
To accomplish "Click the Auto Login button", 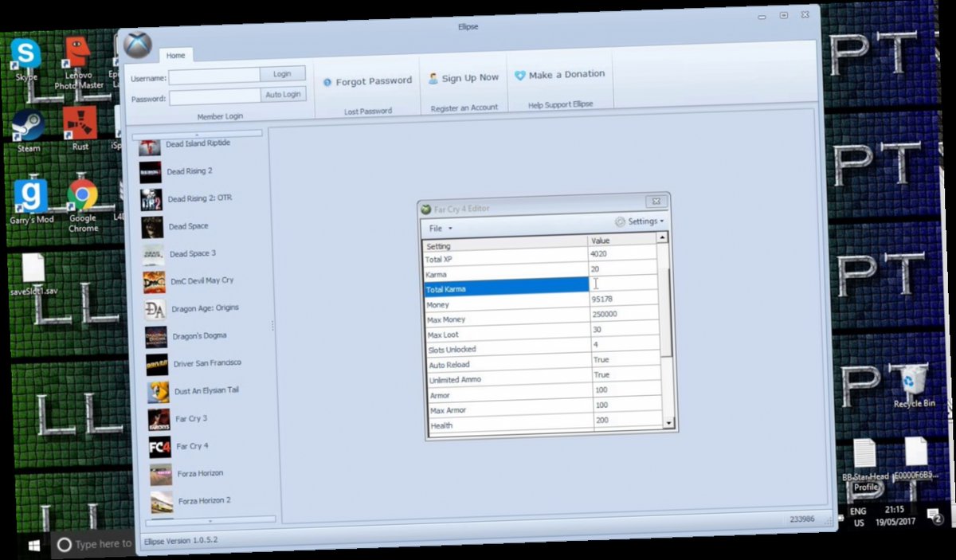I will 283,94.
